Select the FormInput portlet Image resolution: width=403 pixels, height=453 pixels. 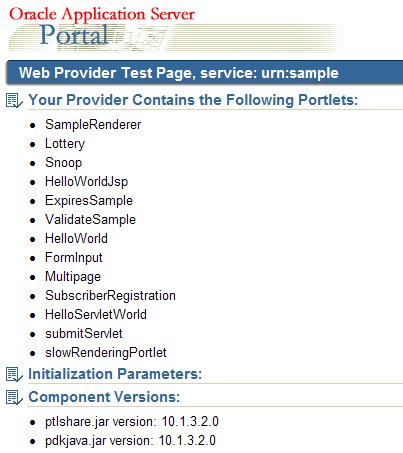[74, 258]
